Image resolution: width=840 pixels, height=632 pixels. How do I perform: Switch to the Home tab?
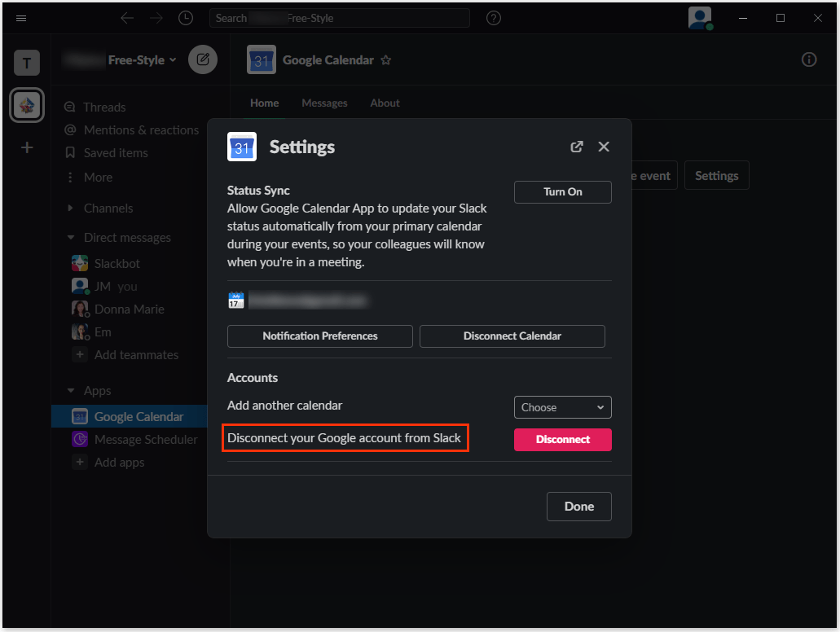pyautogui.click(x=265, y=103)
